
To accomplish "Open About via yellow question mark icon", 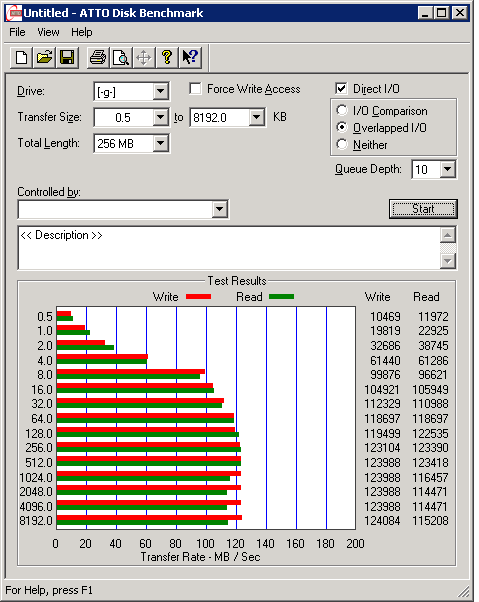I will 167,58.
